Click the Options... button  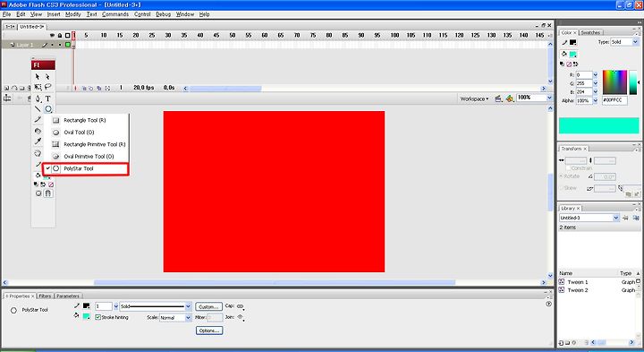pos(209,331)
